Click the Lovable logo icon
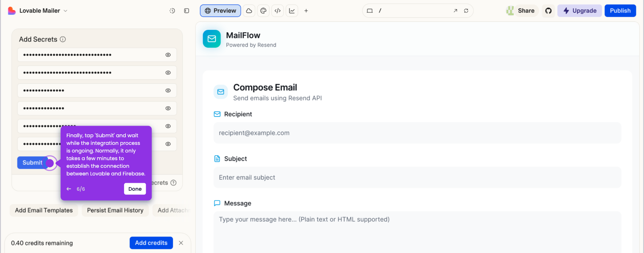 click(12, 11)
